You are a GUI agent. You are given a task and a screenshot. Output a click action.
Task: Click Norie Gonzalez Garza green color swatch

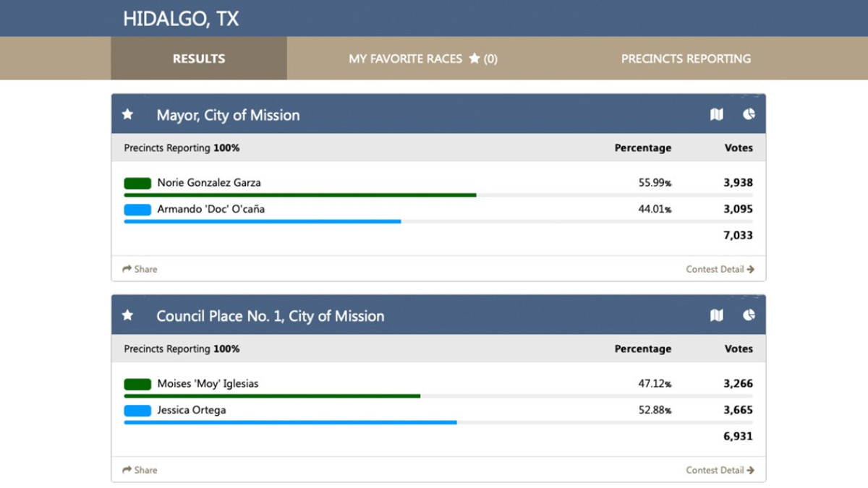(137, 184)
